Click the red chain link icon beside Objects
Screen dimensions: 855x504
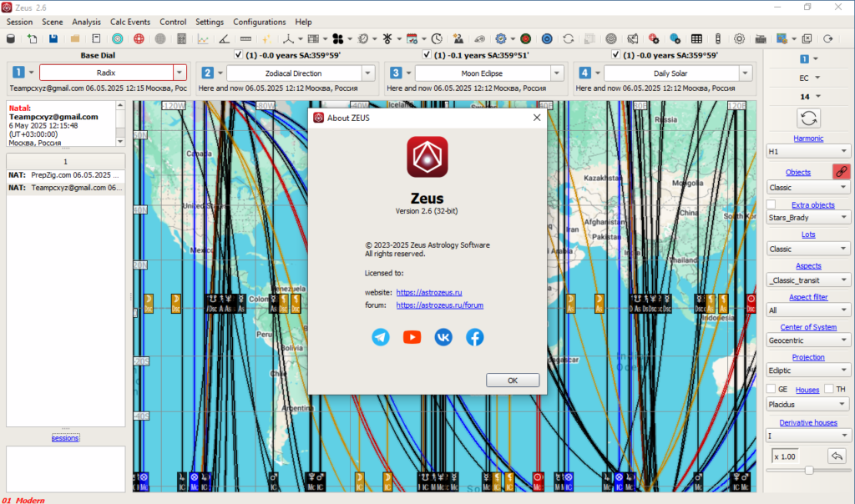841,172
